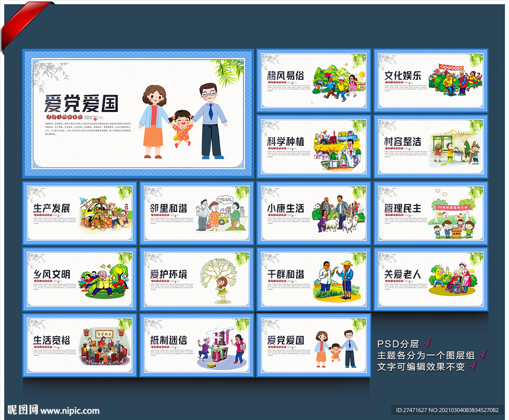This screenshot has height=420, width=509.
Task: Open the 生活宽裕 poster thumbnail
Action: 80,345
